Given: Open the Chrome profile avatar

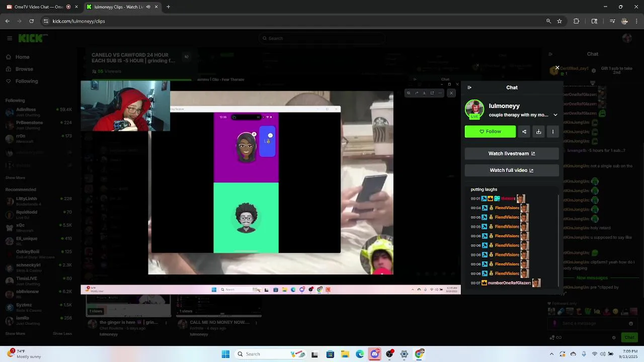Looking at the screenshot, I should 624,21.
